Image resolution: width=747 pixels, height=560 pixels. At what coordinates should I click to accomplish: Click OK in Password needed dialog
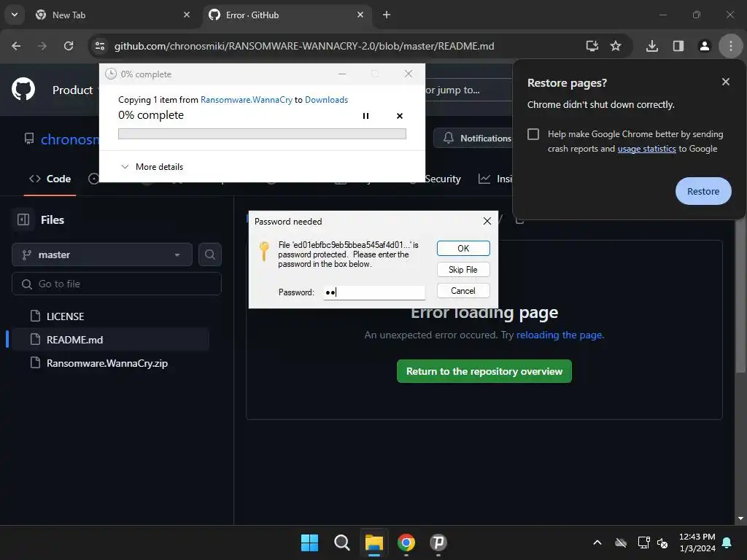click(x=463, y=248)
